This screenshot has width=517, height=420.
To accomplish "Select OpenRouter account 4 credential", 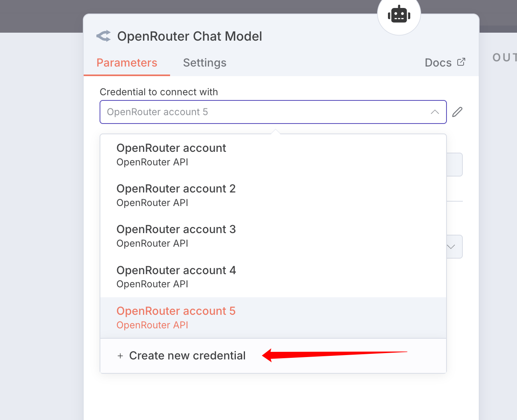I will 176,277.
